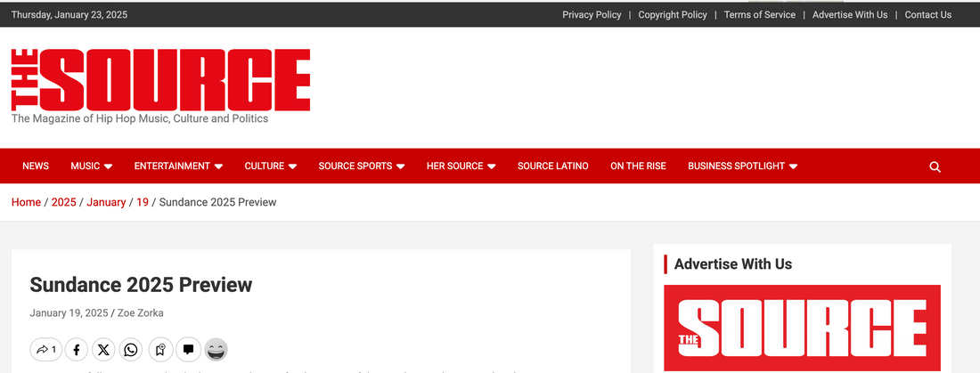Expand the Entertainment dropdown menu
This screenshot has height=373, width=980.
pos(178,166)
